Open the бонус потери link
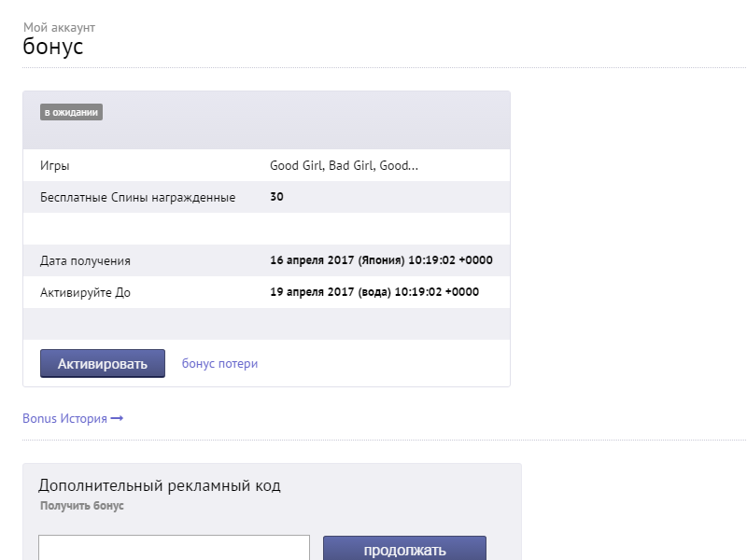The width and height of the screenshot is (747, 560). [219, 364]
